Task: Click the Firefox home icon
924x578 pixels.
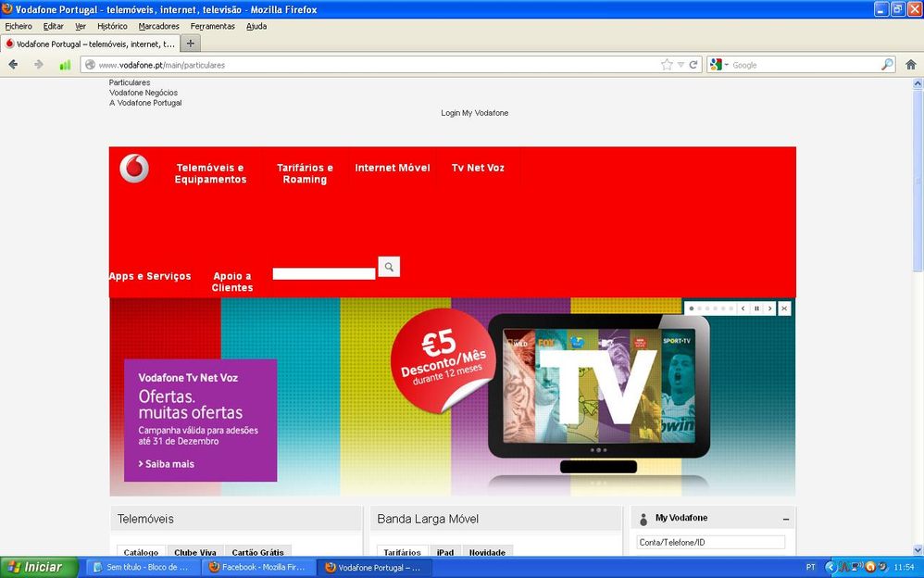Action: pyautogui.click(x=911, y=65)
